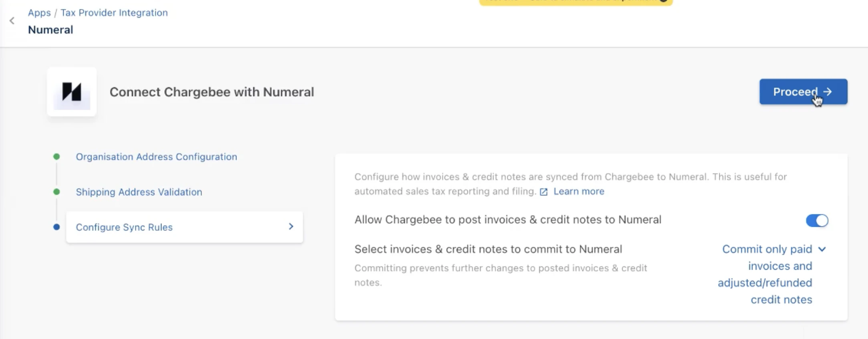Click blue dot for Configure Sync Rules
868x339 pixels.
[x=57, y=227]
